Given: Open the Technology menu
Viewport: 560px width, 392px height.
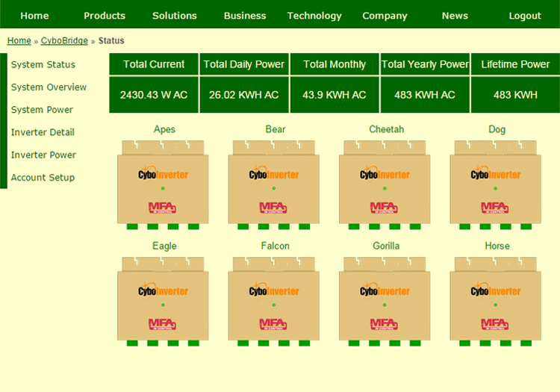Looking at the screenshot, I should 314,16.
